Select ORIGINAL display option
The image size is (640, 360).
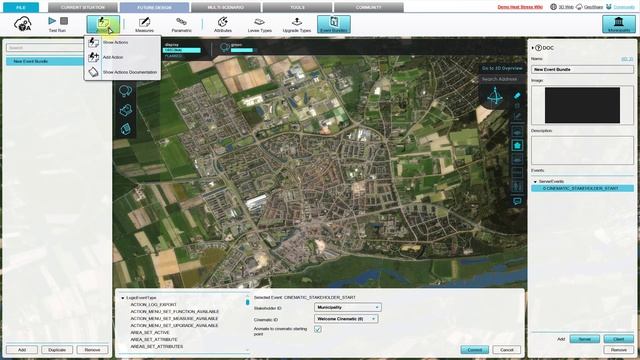click(182, 50)
